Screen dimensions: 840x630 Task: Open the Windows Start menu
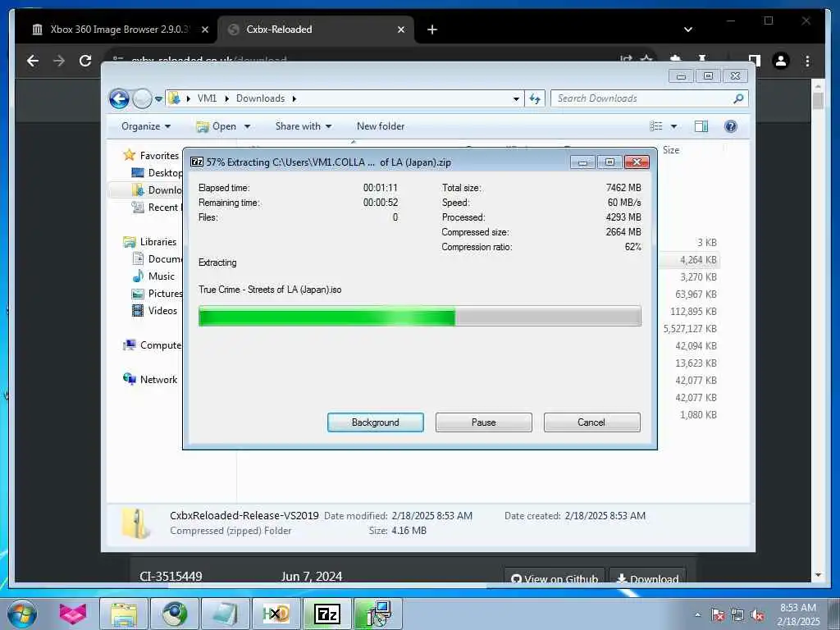click(x=22, y=614)
